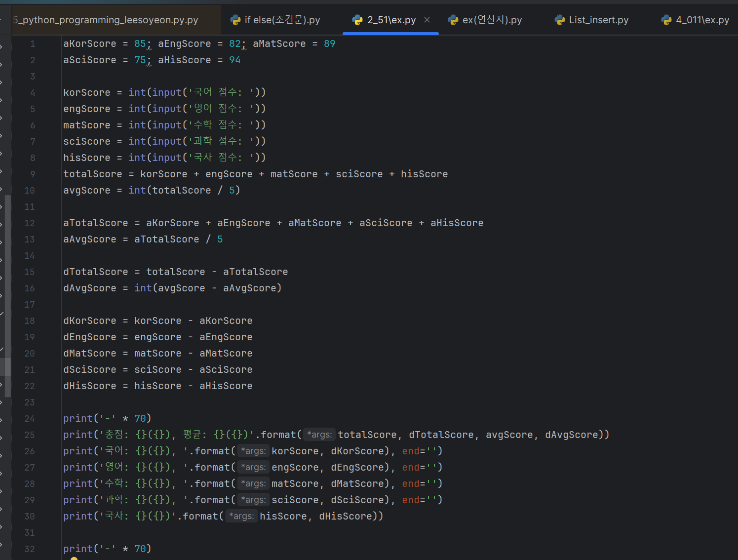Click gutter line number 25
The image size is (738, 560).
click(30, 435)
